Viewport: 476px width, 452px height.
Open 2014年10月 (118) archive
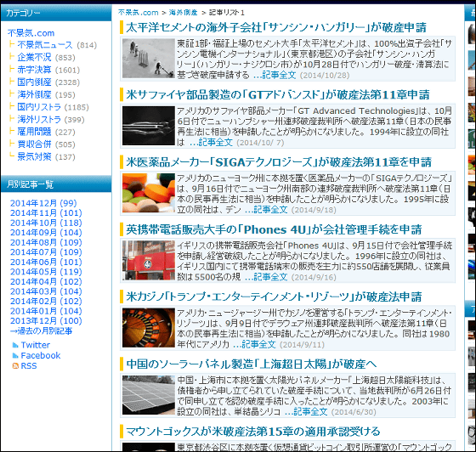click(46, 223)
